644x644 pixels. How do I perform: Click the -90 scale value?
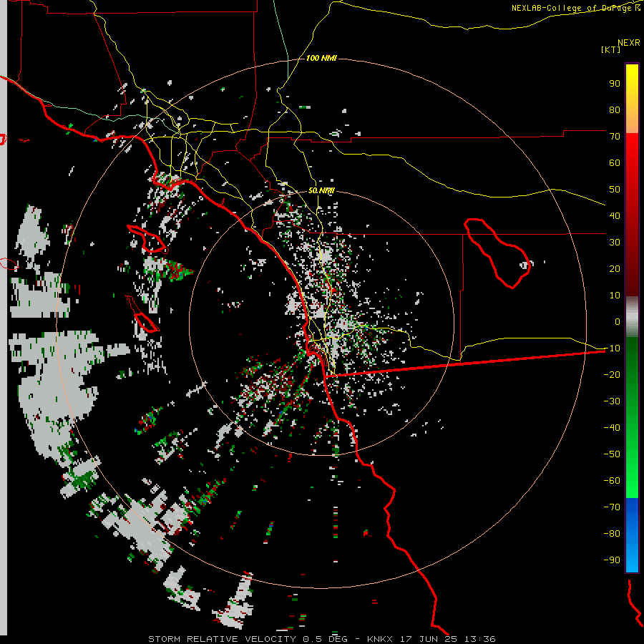point(612,560)
